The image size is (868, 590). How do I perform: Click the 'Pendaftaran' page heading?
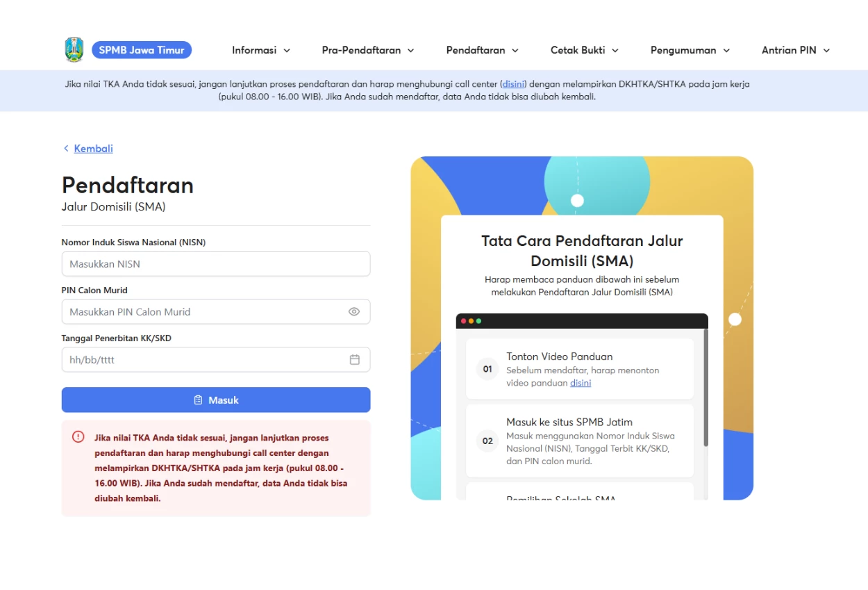click(128, 185)
